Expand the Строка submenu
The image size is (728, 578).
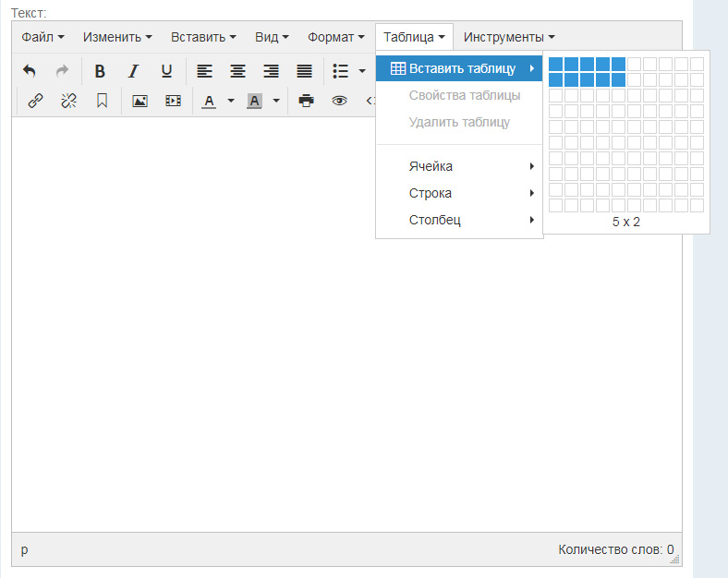[x=459, y=193]
